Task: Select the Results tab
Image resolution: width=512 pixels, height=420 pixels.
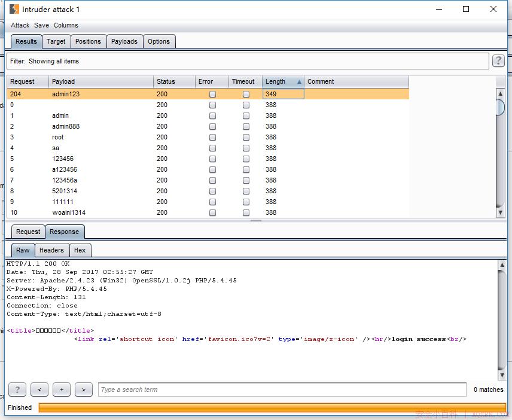Action: point(26,41)
